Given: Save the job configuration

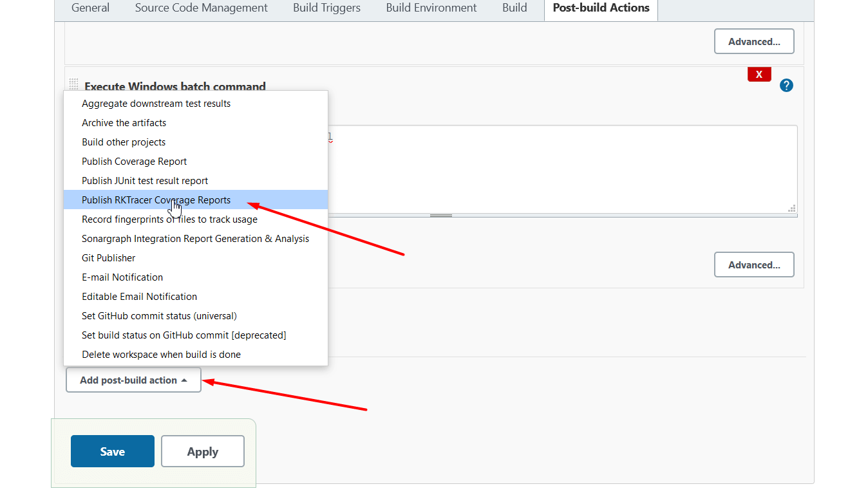Looking at the screenshot, I should pyautogui.click(x=112, y=451).
